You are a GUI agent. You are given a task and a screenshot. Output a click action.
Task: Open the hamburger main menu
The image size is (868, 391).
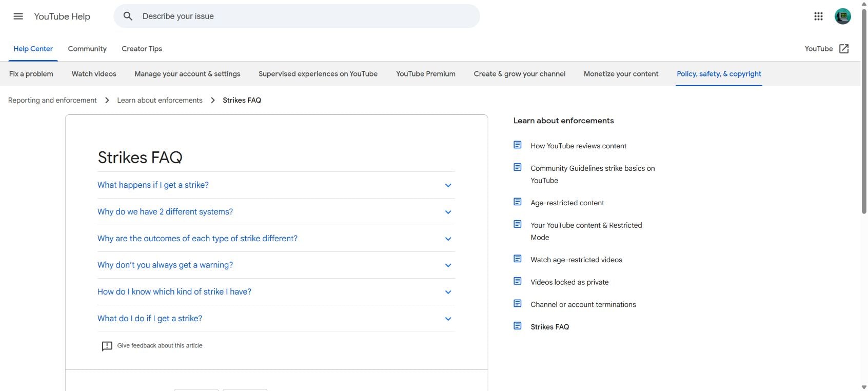pos(18,16)
